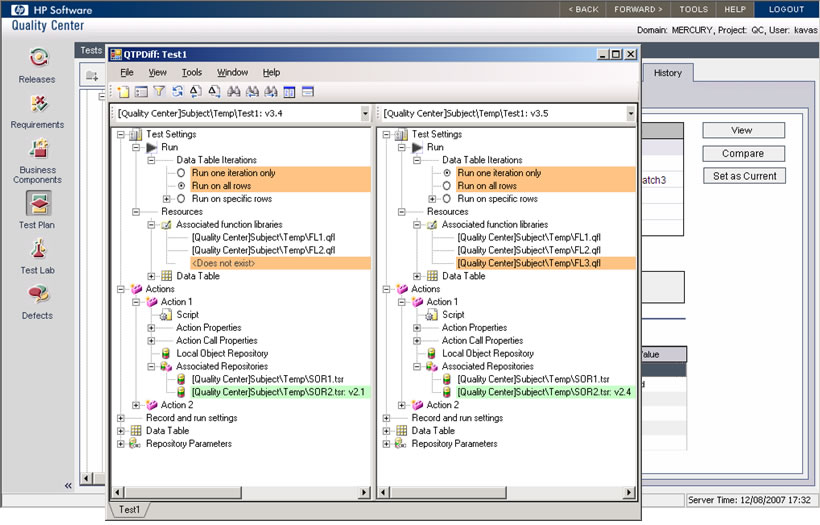Switch to the History tab in Quality Center
The width and height of the screenshot is (820, 525).
[x=668, y=73]
